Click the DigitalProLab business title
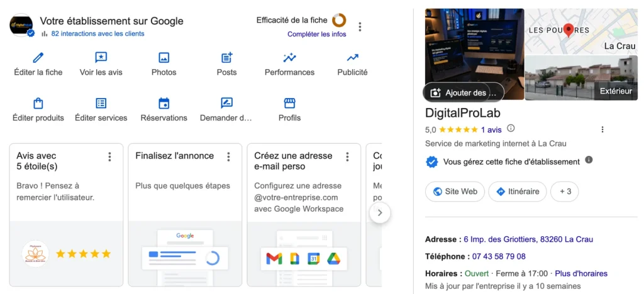 pos(463,112)
